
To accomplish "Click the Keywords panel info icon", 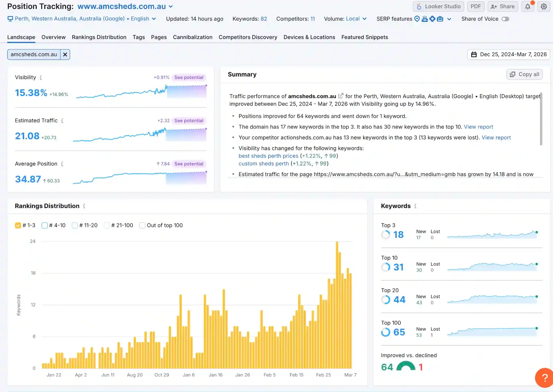I will click(x=415, y=206).
